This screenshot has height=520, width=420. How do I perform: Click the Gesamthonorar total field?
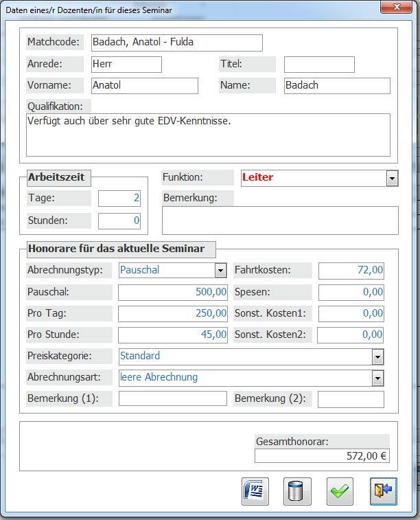(321, 455)
